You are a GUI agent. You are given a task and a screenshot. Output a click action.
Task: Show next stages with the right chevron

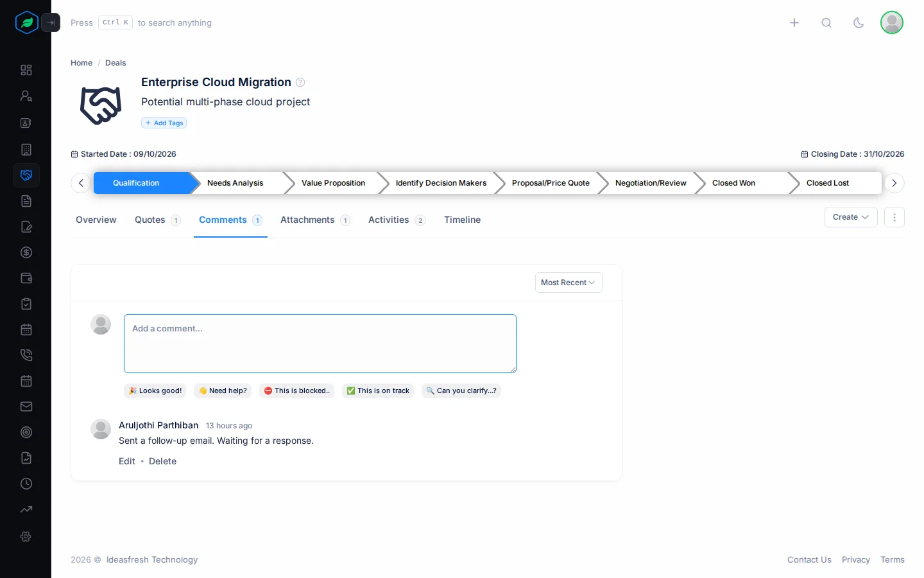point(894,183)
